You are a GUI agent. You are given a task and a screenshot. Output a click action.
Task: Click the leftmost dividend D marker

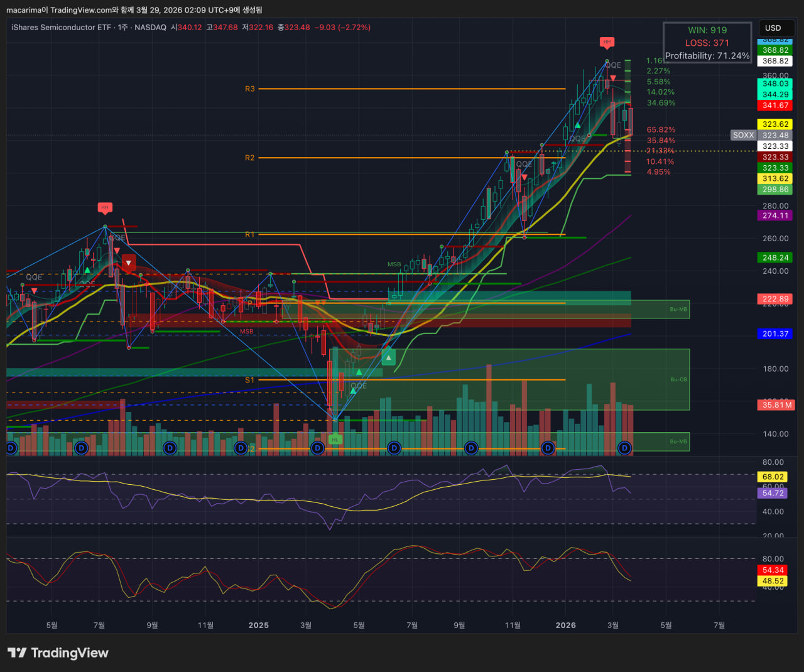[10, 448]
